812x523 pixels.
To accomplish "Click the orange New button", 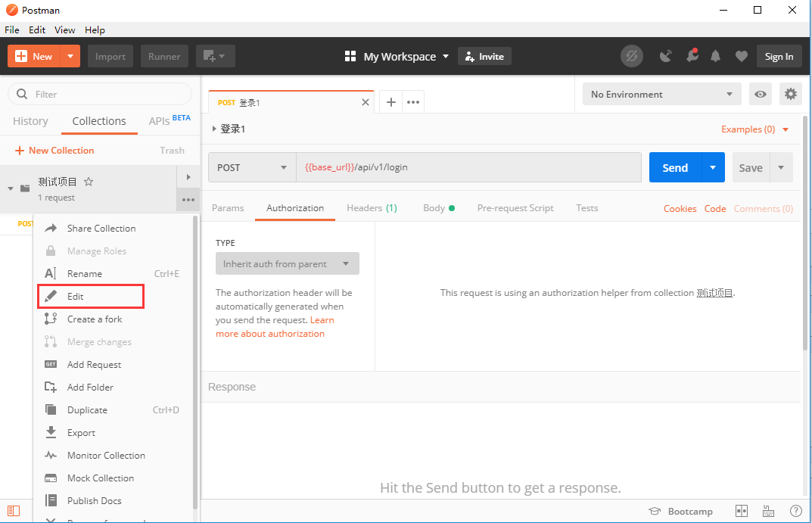I will tap(34, 57).
